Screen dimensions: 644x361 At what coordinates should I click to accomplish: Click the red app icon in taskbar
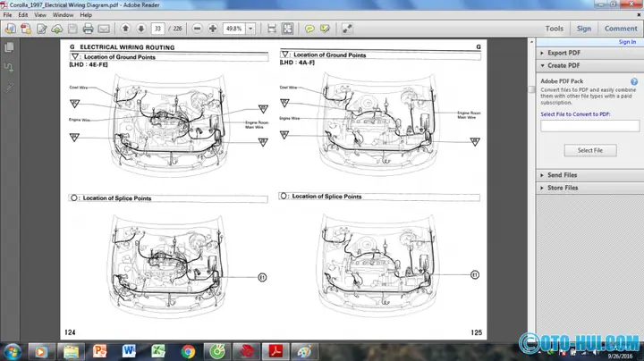[x=246, y=351]
